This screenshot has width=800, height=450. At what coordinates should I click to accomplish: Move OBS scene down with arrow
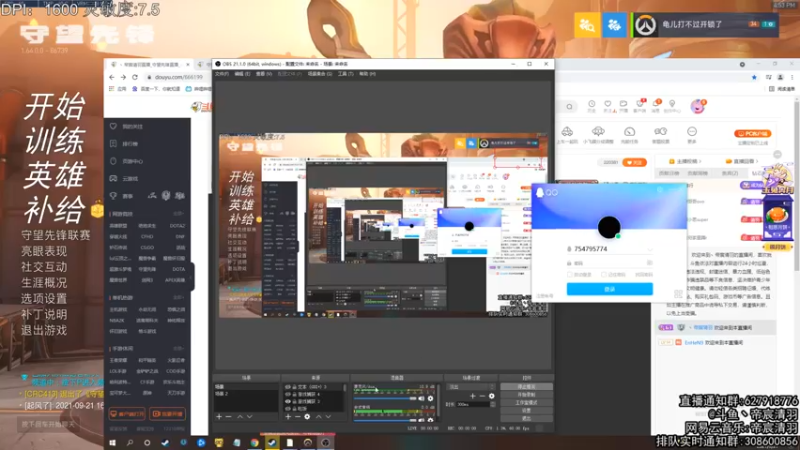click(250, 417)
